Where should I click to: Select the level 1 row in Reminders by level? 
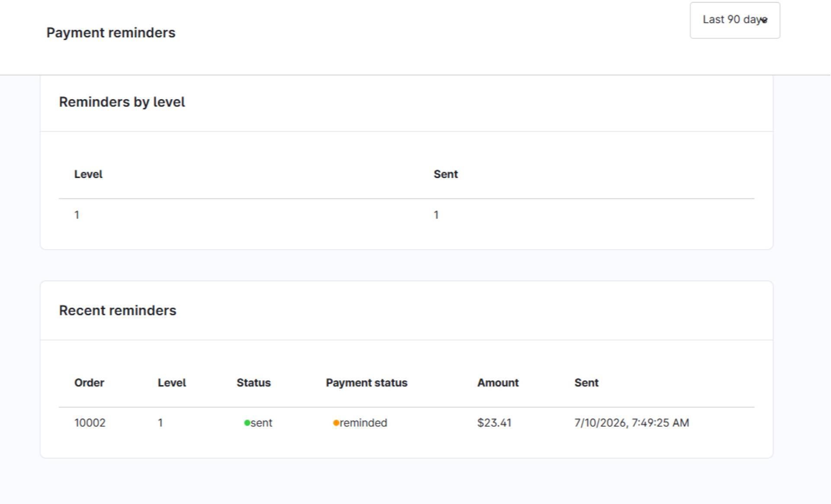coord(406,215)
